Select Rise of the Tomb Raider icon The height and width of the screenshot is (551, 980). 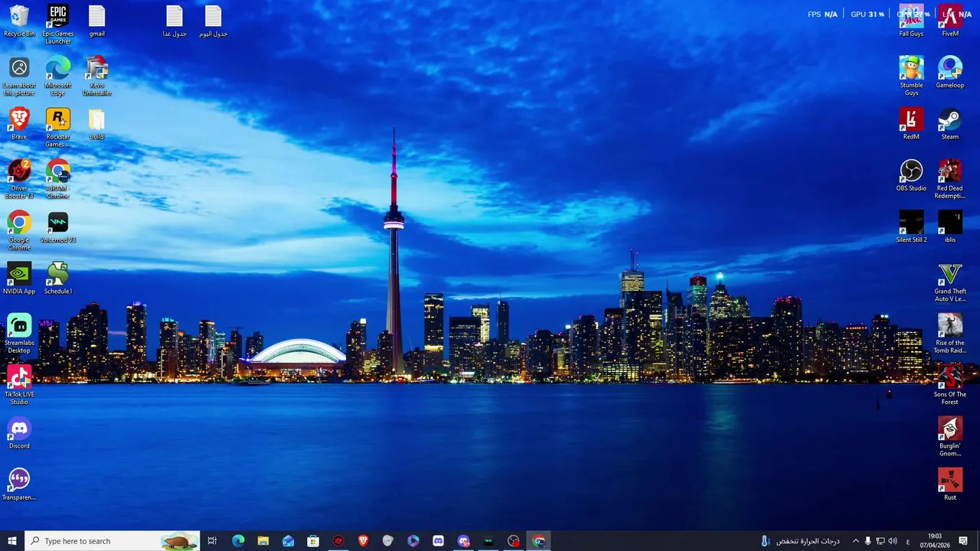[950, 334]
